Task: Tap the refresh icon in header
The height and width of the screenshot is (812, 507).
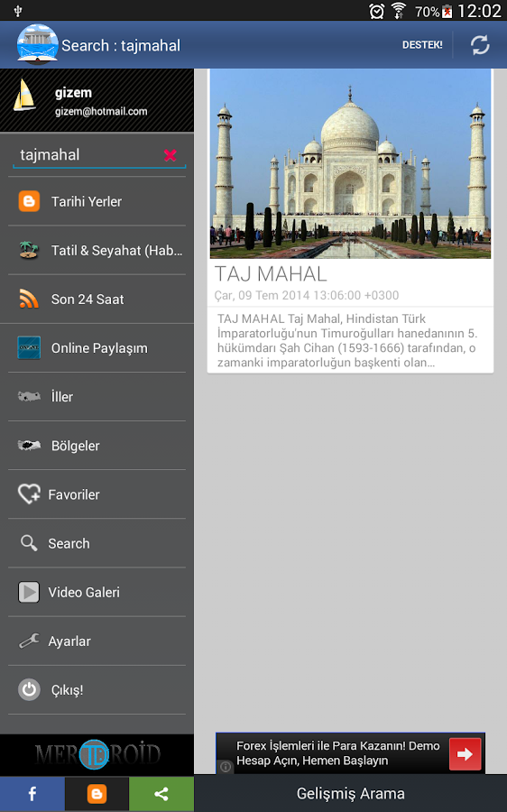Action: pos(480,45)
